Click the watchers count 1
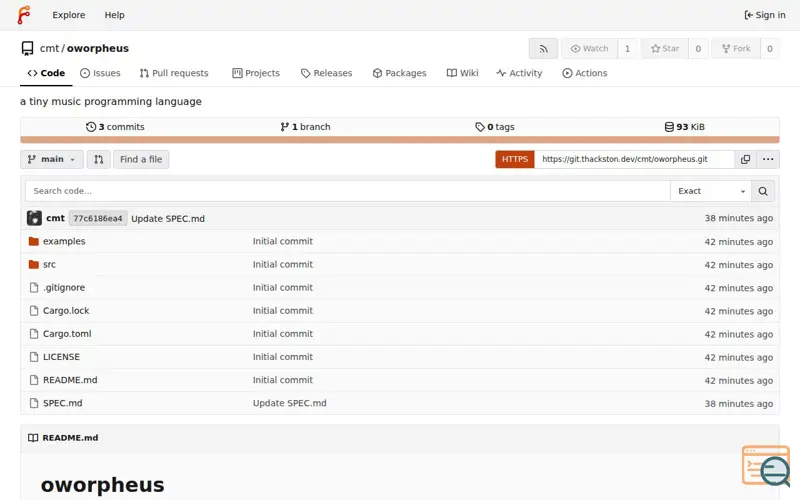The width and height of the screenshot is (800, 500). [627, 48]
